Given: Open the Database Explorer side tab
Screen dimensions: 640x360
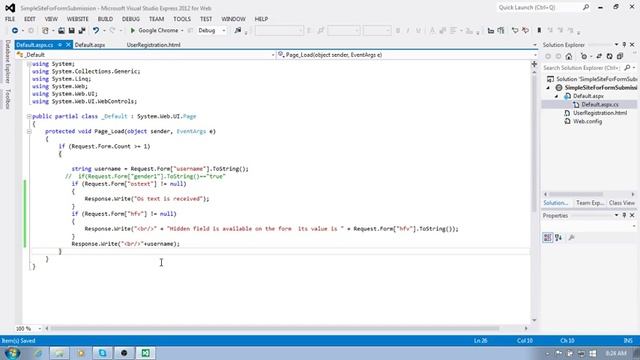Looking at the screenshot, I should coord(7,62).
